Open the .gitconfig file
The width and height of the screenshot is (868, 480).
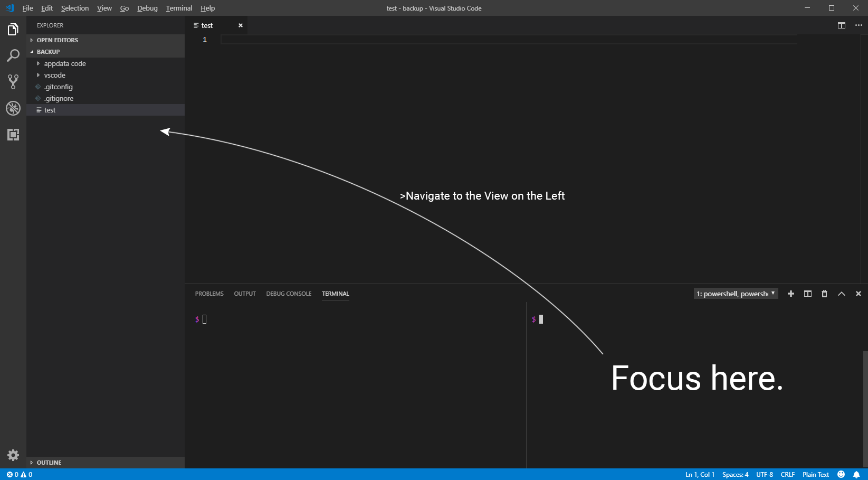pyautogui.click(x=106, y=87)
